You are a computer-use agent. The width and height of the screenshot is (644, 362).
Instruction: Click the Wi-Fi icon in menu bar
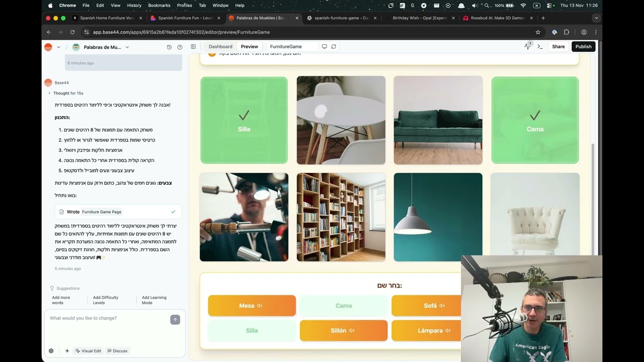point(523,6)
